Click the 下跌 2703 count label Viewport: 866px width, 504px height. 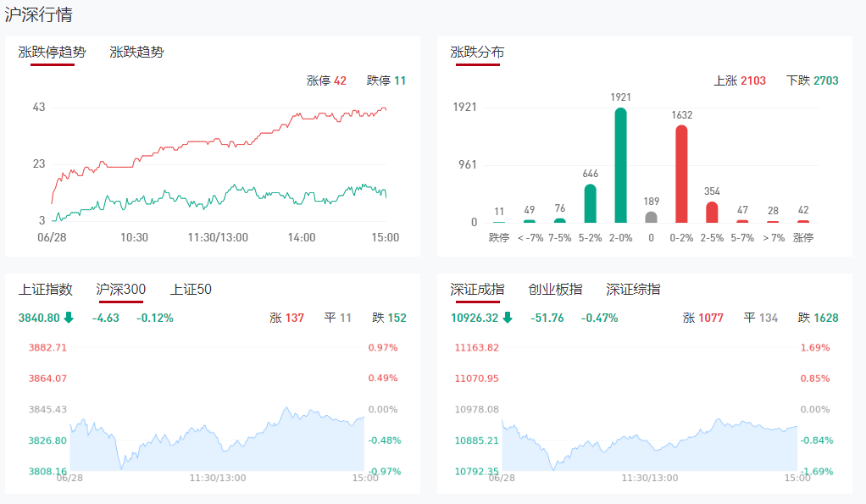coord(812,81)
